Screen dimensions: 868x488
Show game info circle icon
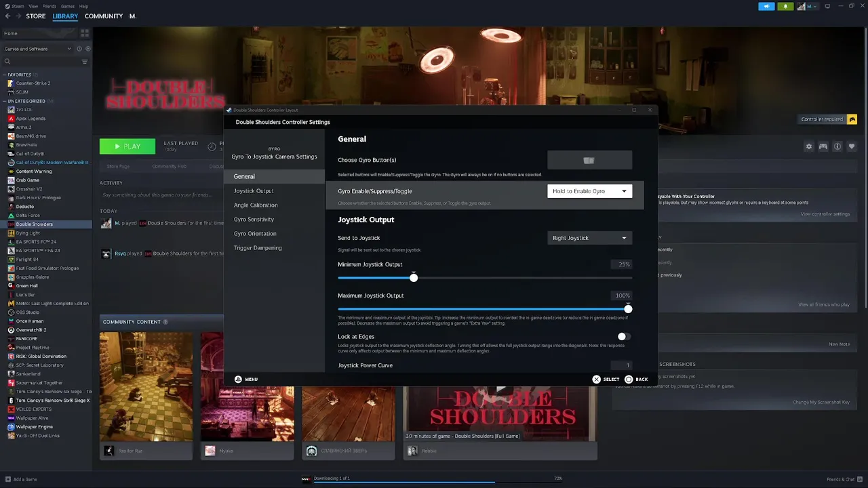tap(837, 146)
